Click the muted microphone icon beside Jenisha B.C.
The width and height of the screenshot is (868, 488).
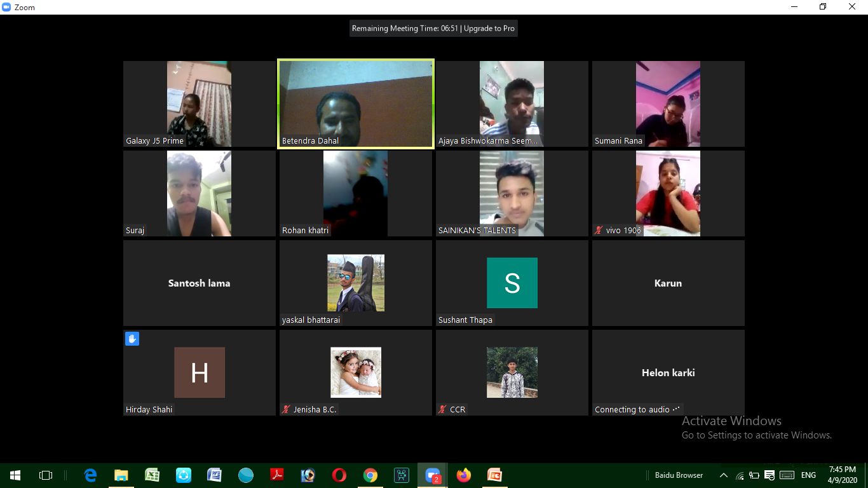pos(286,410)
